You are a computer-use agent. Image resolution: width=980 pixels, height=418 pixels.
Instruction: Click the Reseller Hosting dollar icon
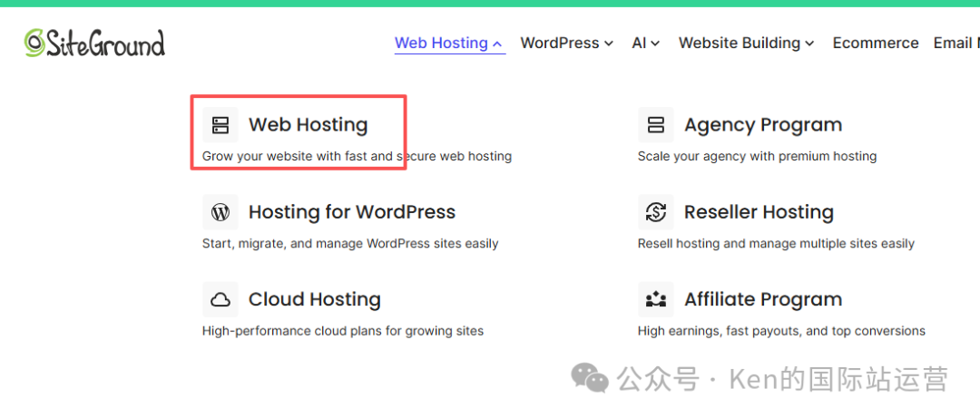tap(656, 212)
